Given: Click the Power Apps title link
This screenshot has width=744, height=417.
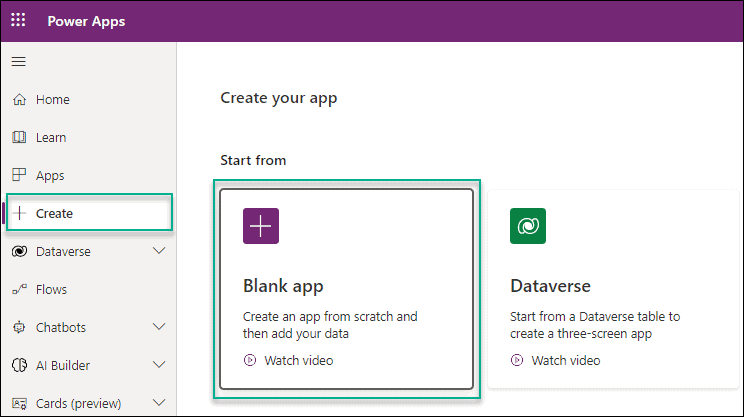Looking at the screenshot, I should click(86, 21).
